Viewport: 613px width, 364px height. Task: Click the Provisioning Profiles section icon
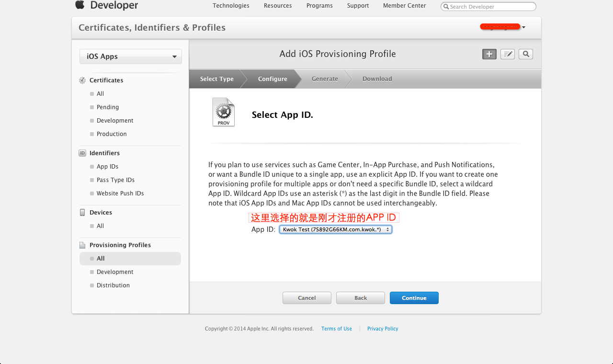[x=82, y=245]
